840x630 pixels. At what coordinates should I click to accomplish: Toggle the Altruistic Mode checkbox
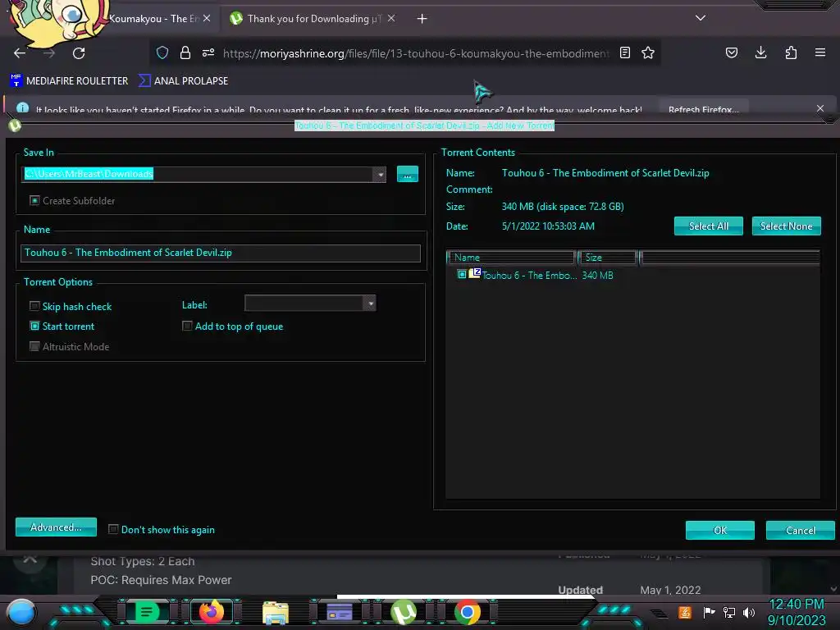tap(34, 346)
